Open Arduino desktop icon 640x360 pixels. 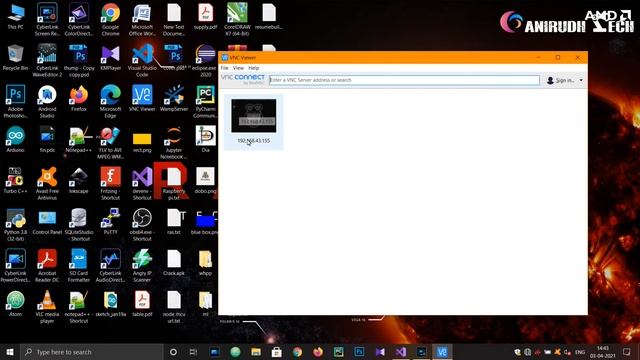16,139
